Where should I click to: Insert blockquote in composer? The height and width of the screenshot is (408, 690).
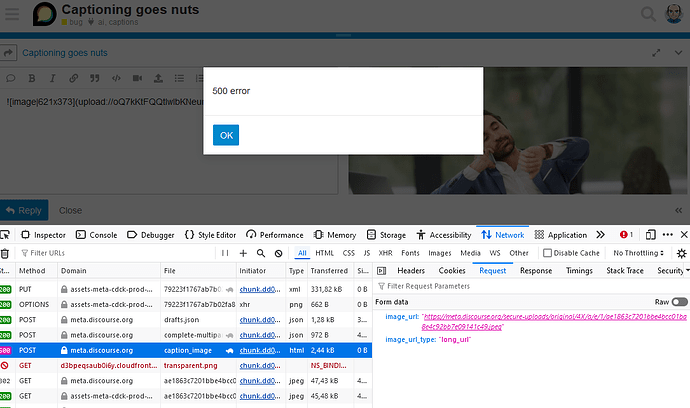pos(95,78)
